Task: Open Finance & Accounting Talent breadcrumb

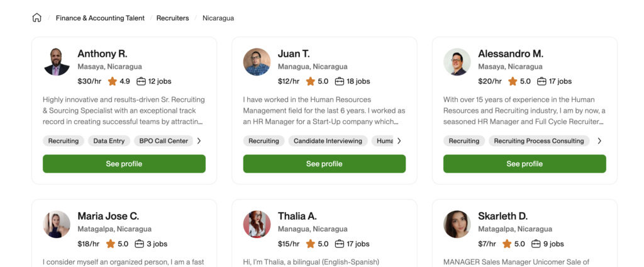Action: (x=100, y=18)
